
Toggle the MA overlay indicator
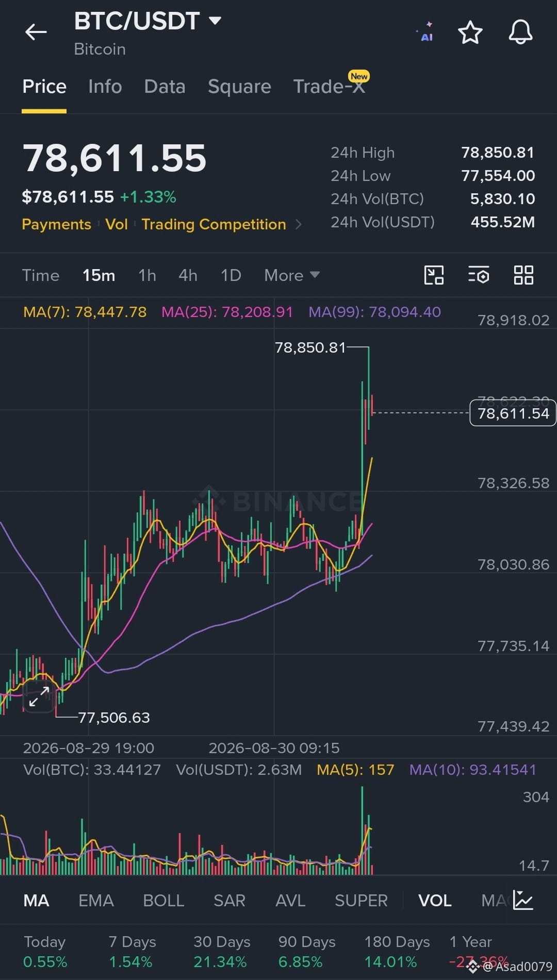point(37,901)
